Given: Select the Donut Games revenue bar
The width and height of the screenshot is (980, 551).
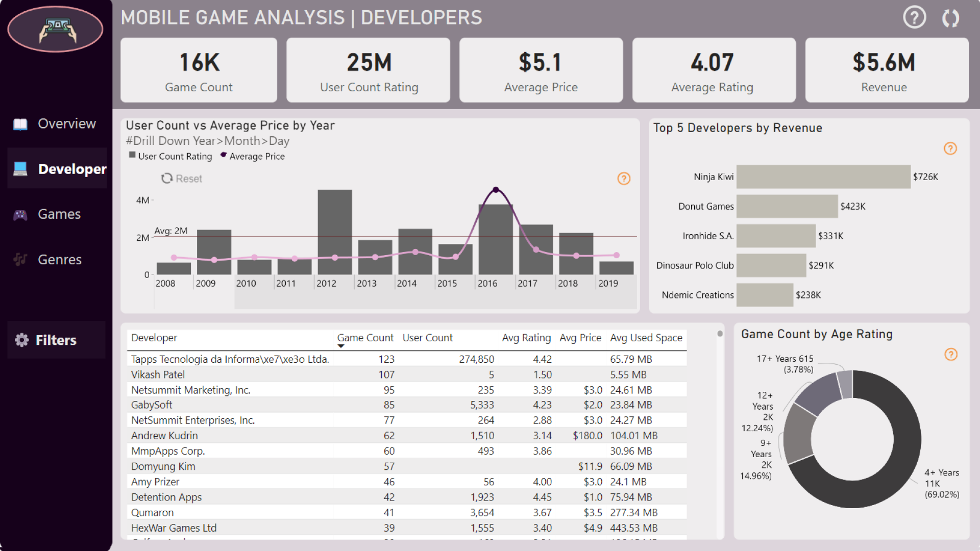Looking at the screenshot, I should click(x=787, y=207).
